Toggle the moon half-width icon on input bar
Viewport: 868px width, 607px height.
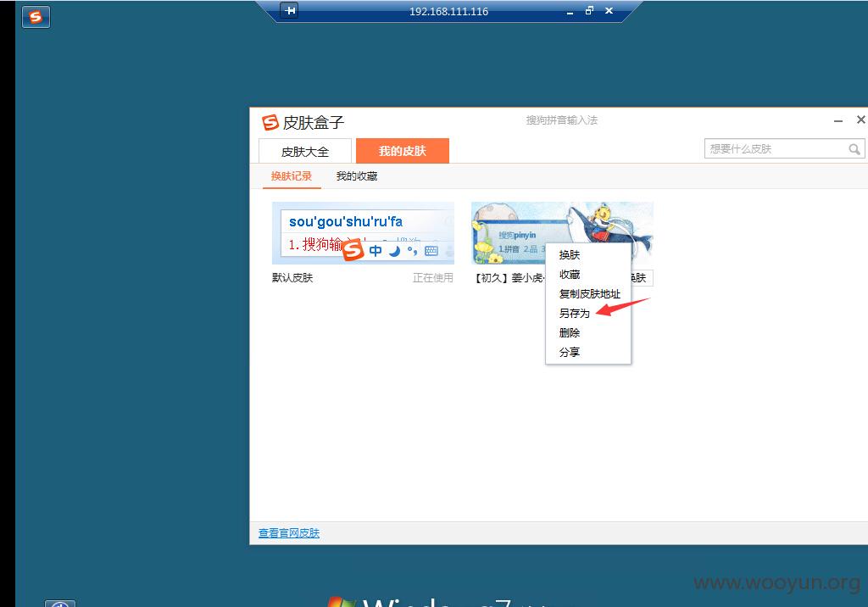(x=394, y=251)
